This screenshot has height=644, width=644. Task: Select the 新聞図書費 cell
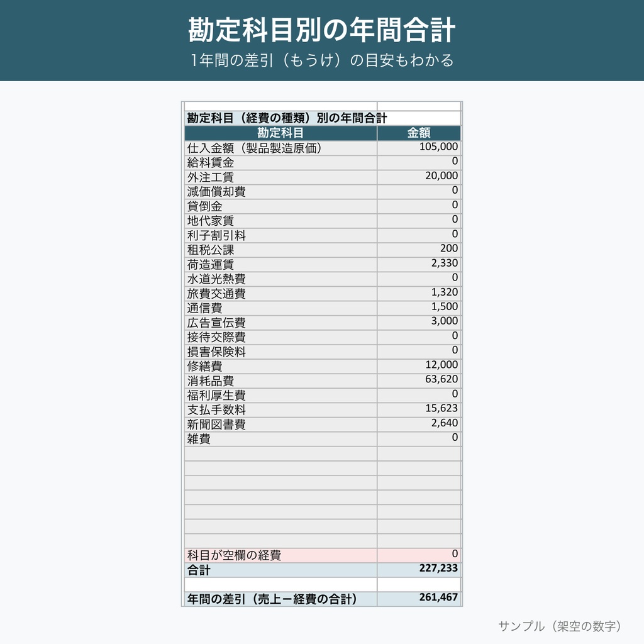click(280, 425)
